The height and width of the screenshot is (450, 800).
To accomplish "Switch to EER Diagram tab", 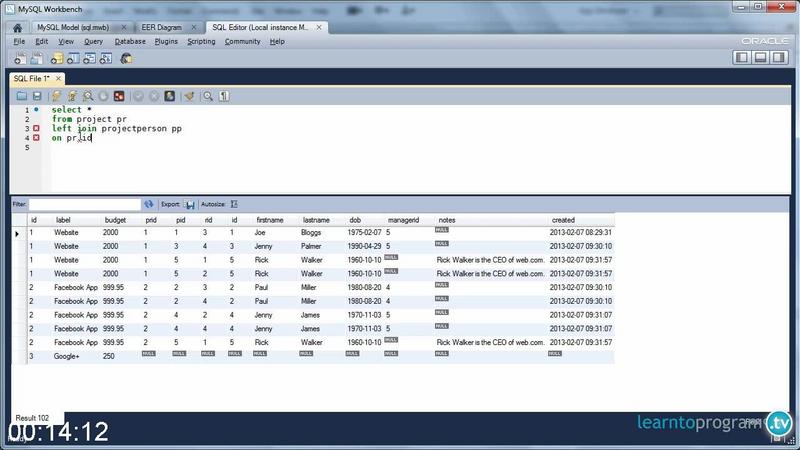I will 161,28.
